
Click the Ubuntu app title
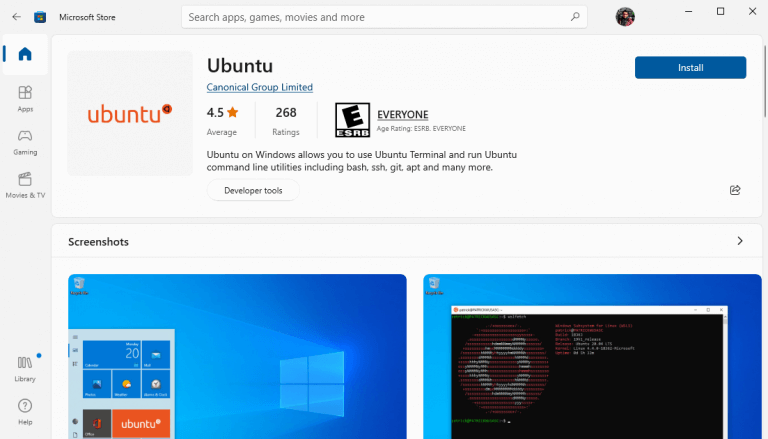tap(240, 66)
